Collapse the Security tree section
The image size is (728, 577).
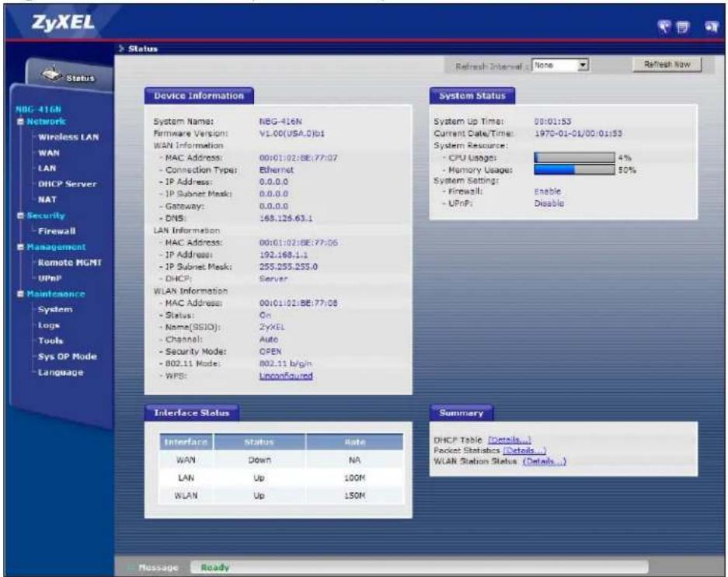[20, 216]
